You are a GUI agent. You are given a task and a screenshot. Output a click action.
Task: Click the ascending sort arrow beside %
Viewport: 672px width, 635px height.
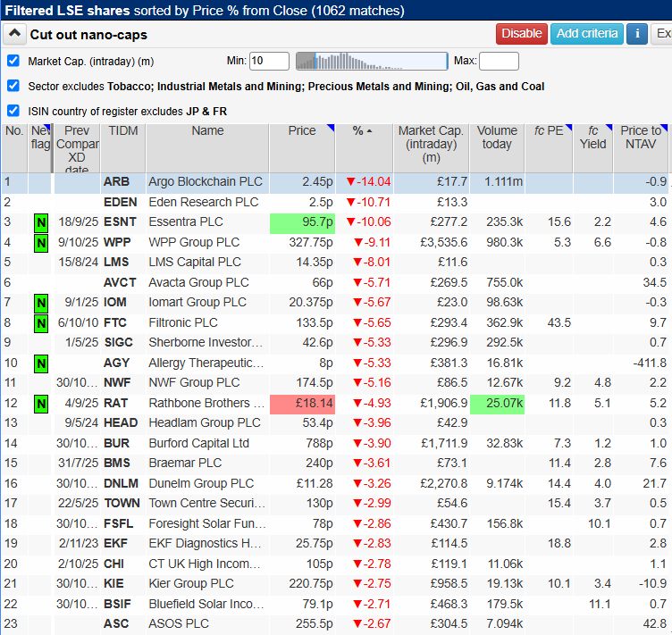369,131
